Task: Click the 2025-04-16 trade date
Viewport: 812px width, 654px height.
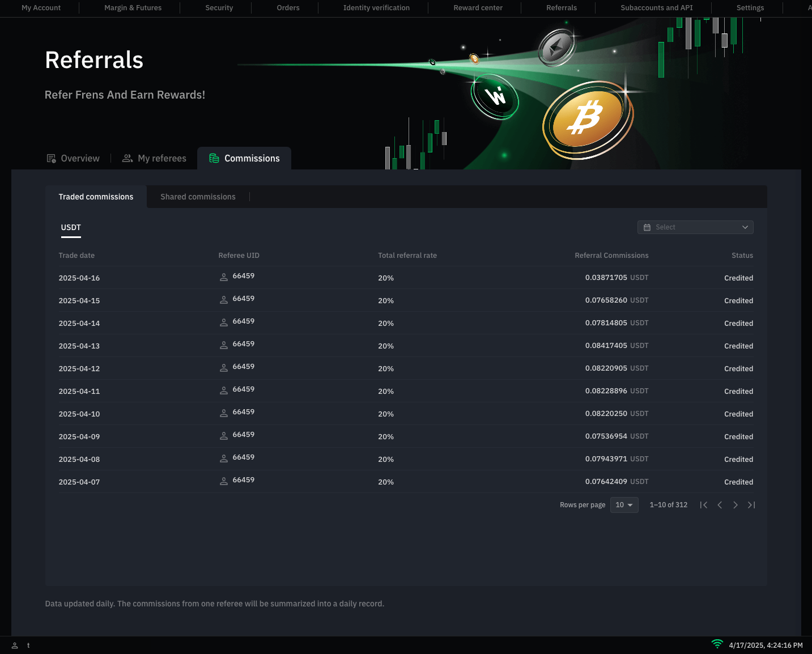Action: (x=79, y=278)
